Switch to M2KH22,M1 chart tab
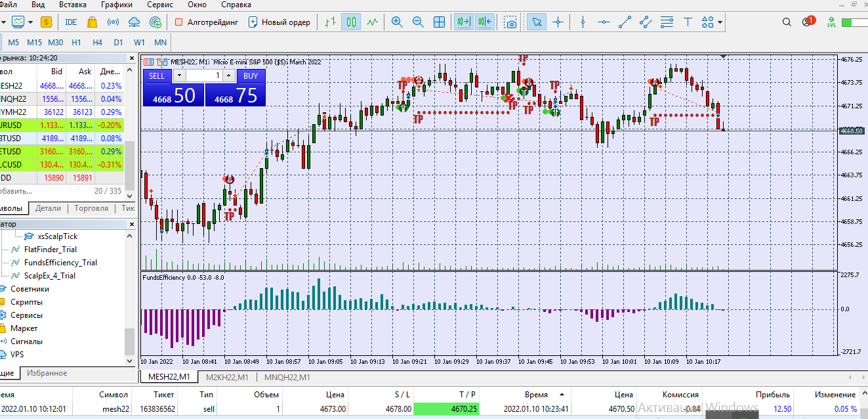Image resolution: width=868 pixels, height=419 pixels. coord(227,377)
